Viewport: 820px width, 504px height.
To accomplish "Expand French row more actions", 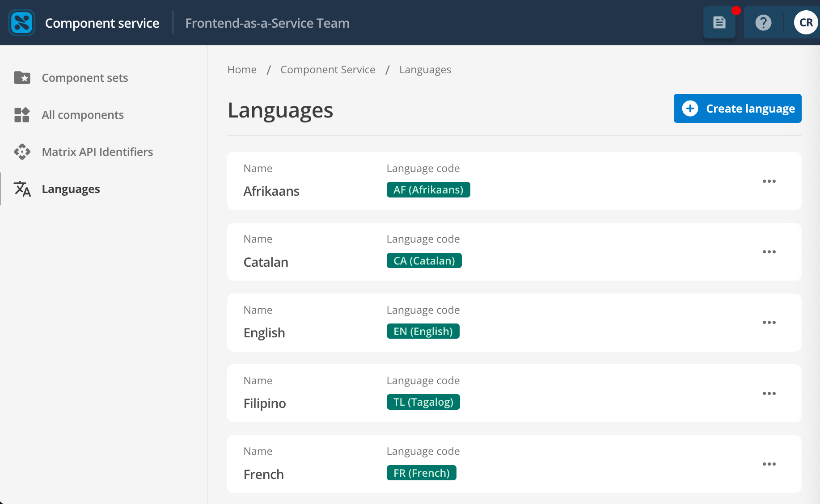I will pos(769,464).
